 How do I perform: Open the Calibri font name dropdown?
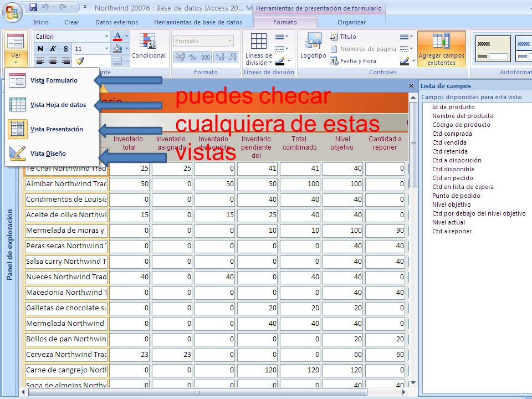(106, 37)
